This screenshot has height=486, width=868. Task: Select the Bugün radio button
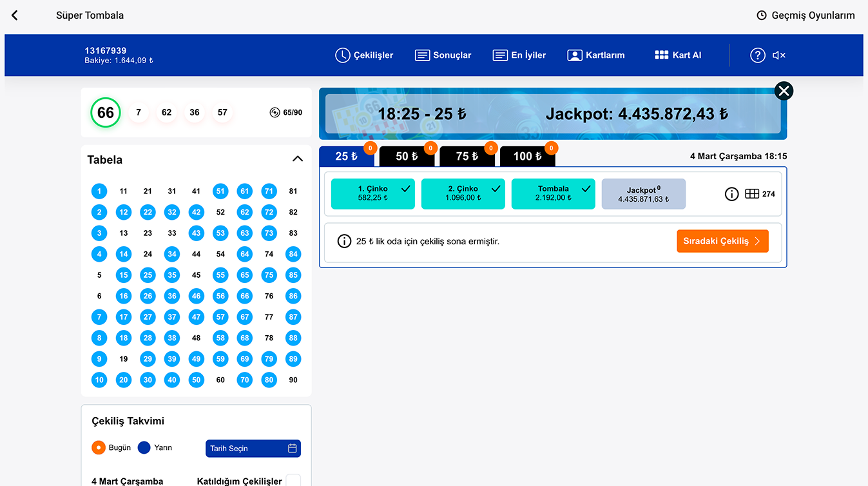pos(99,447)
